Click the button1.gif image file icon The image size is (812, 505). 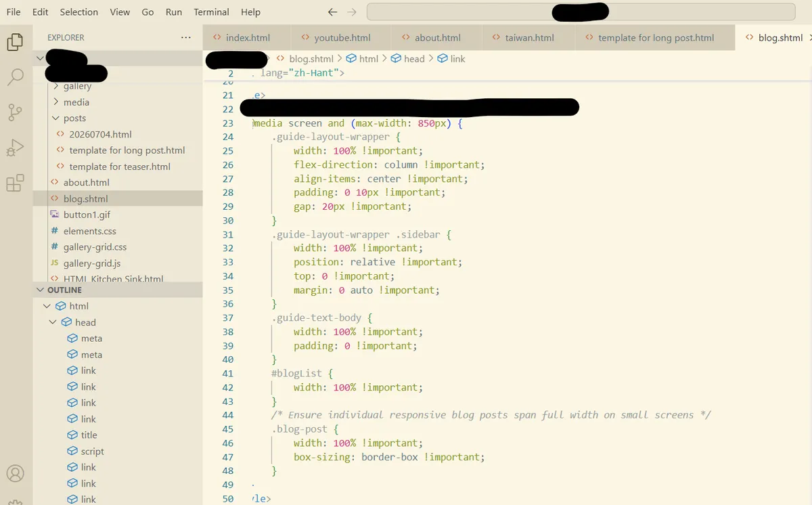click(55, 215)
